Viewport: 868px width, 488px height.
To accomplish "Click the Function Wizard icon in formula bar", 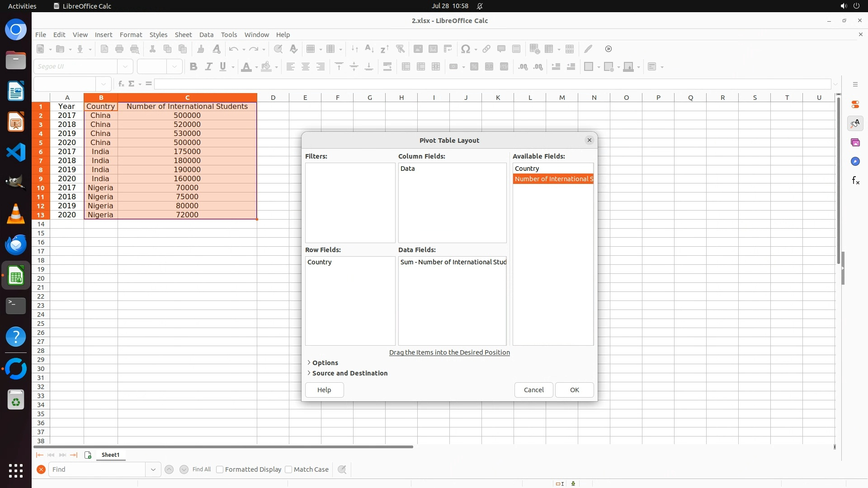I will tap(121, 84).
